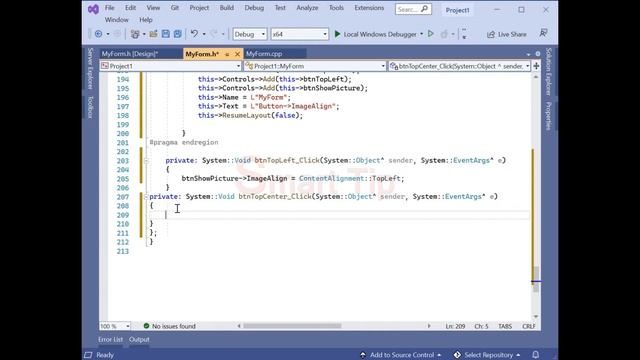The width and height of the screenshot is (640, 360).
Task: Click the notifications bell icon
Action: (x=536, y=354)
